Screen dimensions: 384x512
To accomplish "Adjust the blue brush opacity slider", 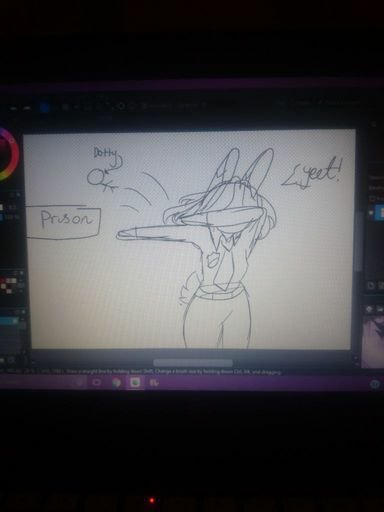I will [2, 217].
